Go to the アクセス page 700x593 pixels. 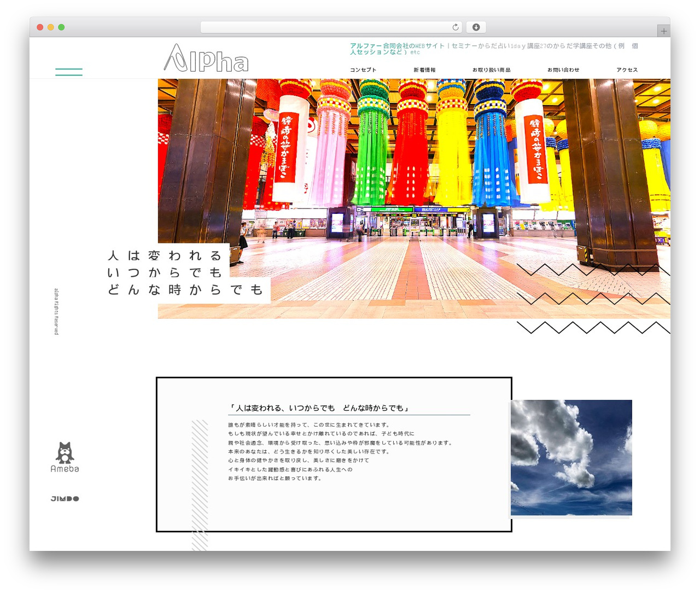[627, 70]
